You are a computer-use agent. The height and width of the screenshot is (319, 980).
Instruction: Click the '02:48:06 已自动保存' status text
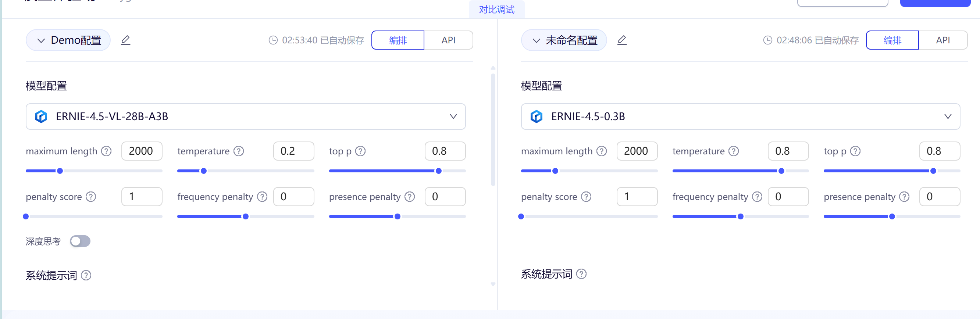pos(817,40)
